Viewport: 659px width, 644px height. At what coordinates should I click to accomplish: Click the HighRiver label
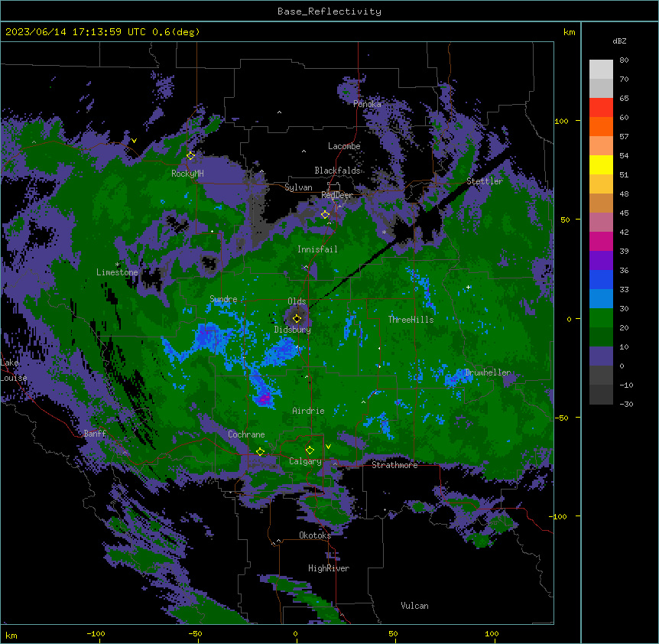329,568
